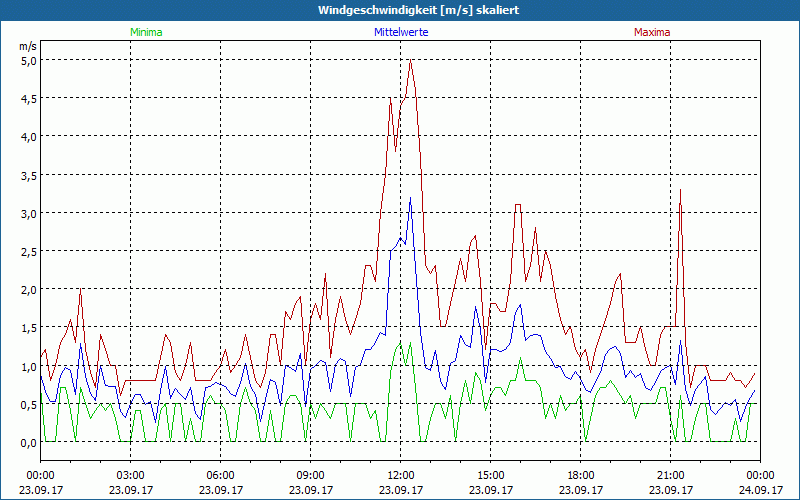Click the 21:00 time axis label
This screenshot has height=500, width=800.
pyautogui.click(x=670, y=475)
